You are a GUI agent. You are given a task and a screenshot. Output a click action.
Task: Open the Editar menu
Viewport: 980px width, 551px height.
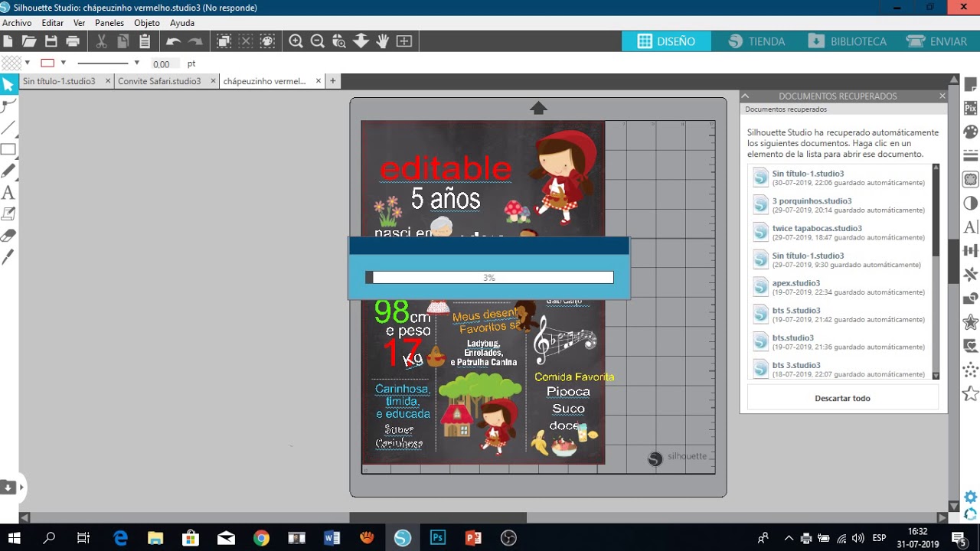(53, 23)
